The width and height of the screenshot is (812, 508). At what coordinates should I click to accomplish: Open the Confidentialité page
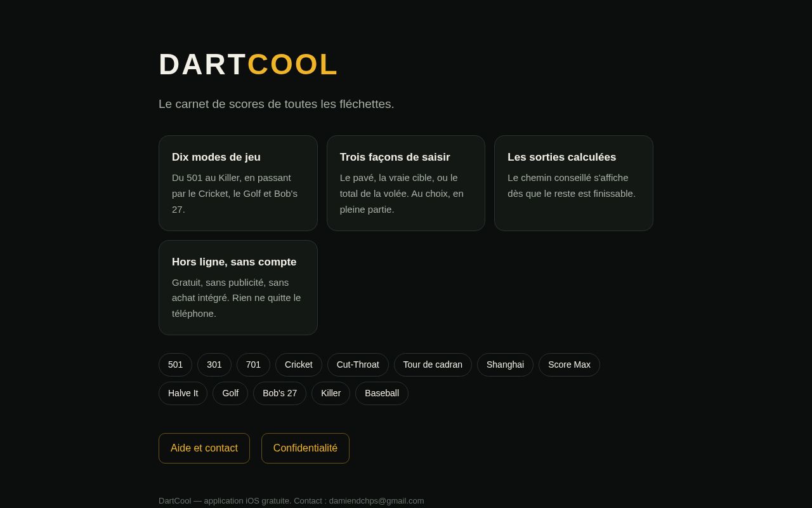pos(305,448)
